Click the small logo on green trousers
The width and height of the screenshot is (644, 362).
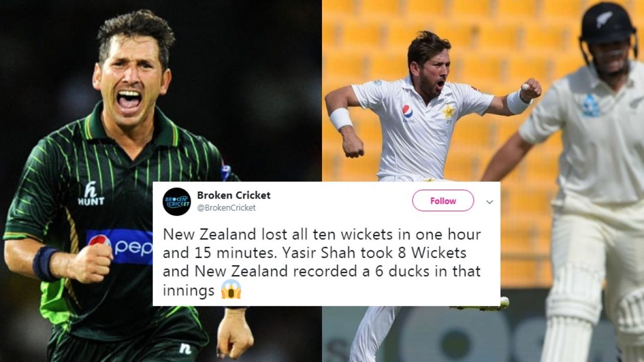coord(186,348)
